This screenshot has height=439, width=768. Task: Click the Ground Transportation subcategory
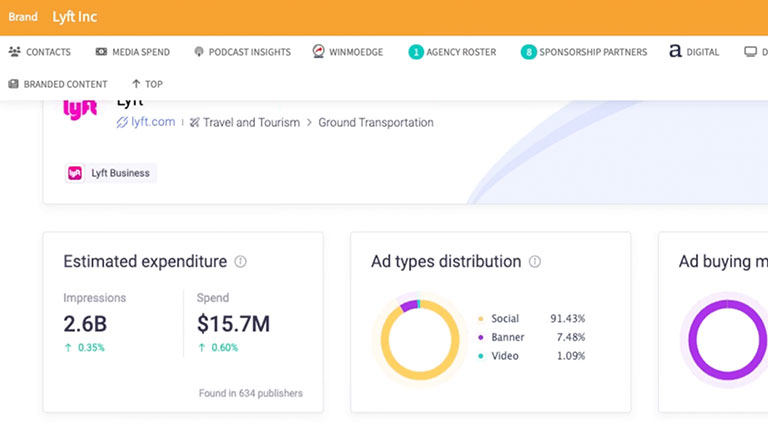(376, 122)
